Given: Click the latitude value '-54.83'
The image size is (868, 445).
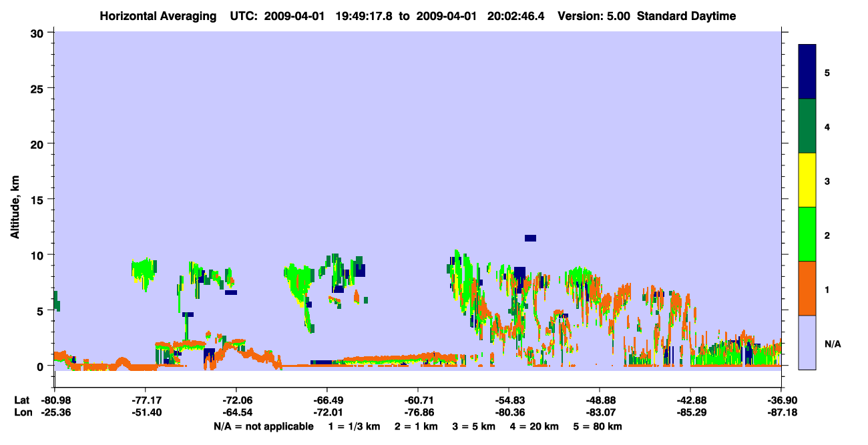Looking at the screenshot, I should (x=509, y=400).
